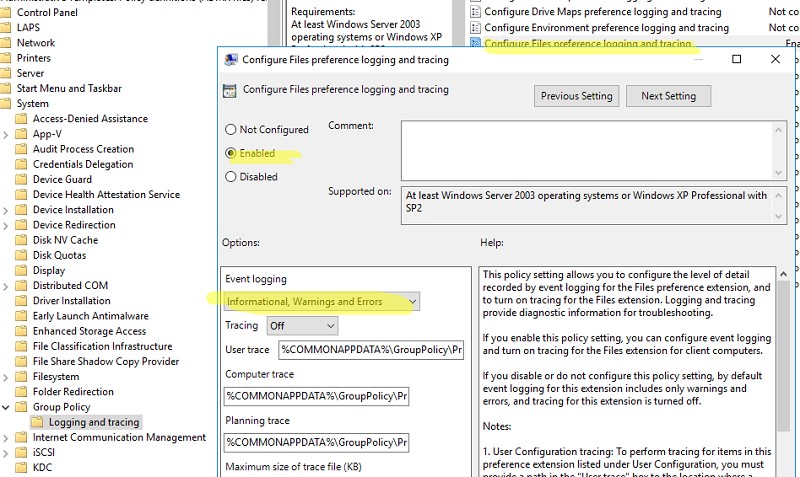This screenshot has height=477, width=800.
Task: Select the Disabled radio button
Action: click(231, 177)
